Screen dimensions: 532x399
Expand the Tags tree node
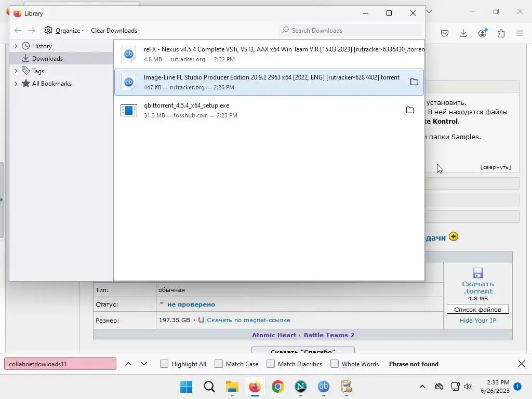[x=16, y=71]
